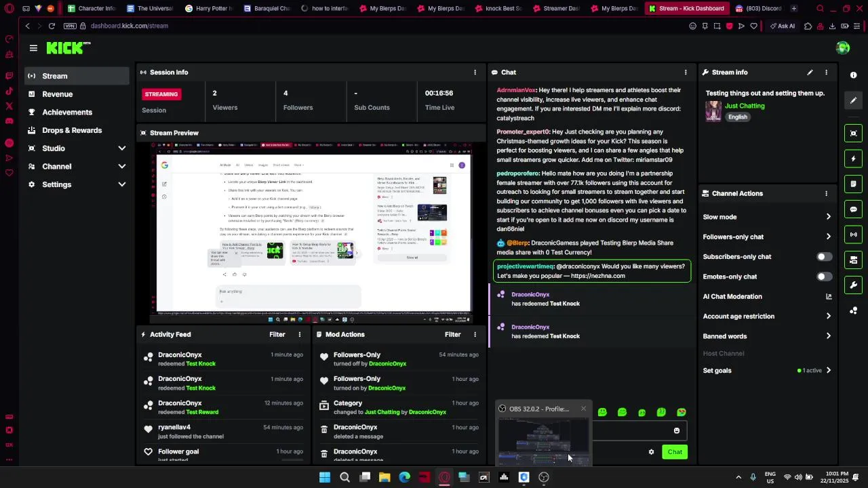The width and height of the screenshot is (868, 488).
Task: Open Windows taskbar search
Action: tap(344, 477)
